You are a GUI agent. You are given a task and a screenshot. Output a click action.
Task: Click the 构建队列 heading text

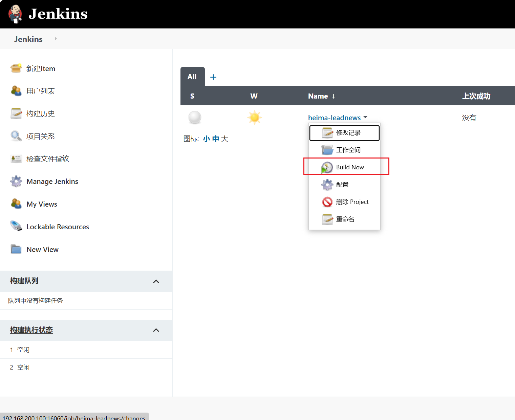[24, 281]
